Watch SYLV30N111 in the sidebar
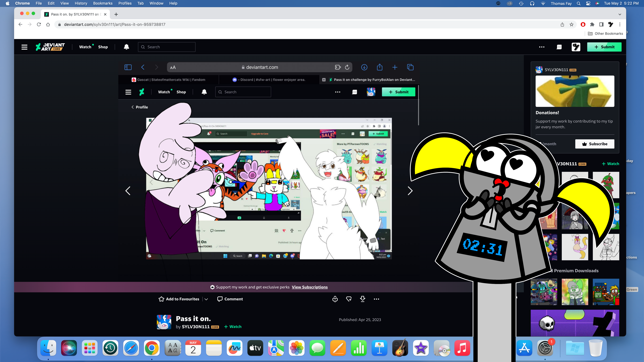Image resolution: width=644 pixels, height=362 pixels. [610, 164]
